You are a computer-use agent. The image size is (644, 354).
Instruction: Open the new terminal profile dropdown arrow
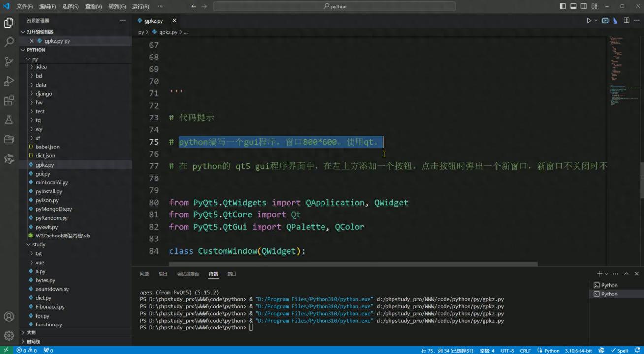(x=606, y=274)
